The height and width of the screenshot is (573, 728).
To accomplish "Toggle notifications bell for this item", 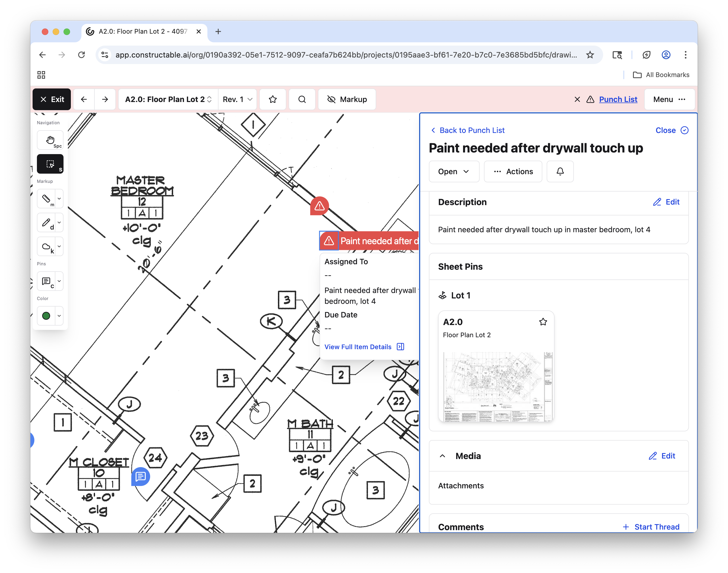I will click(x=560, y=171).
